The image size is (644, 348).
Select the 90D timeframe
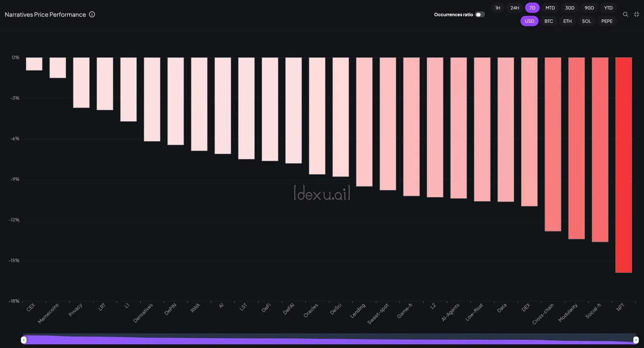coord(589,8)
